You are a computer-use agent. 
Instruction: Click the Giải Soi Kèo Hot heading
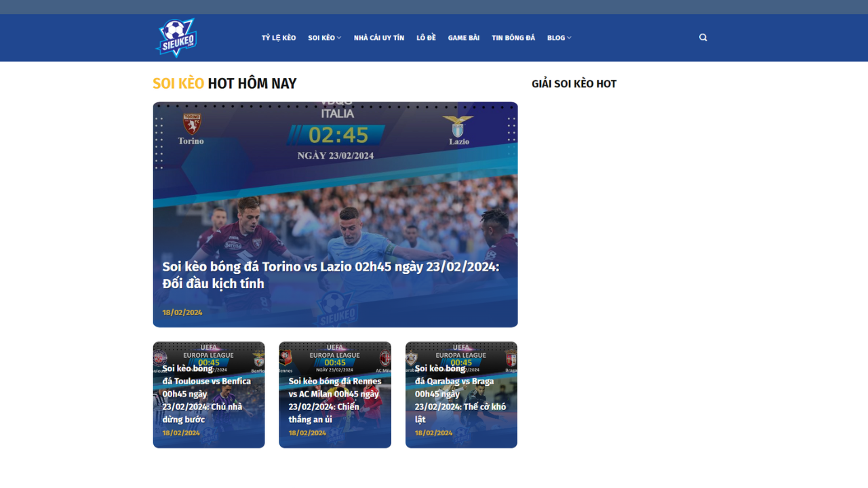point(574,84)
